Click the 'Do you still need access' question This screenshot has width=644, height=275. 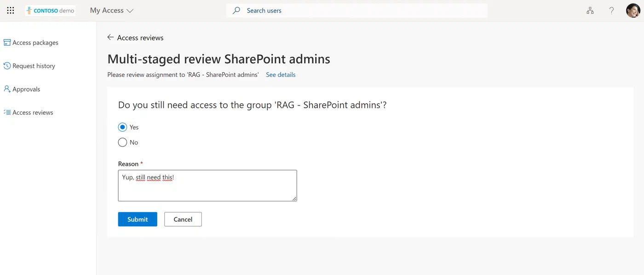point(253,105)
